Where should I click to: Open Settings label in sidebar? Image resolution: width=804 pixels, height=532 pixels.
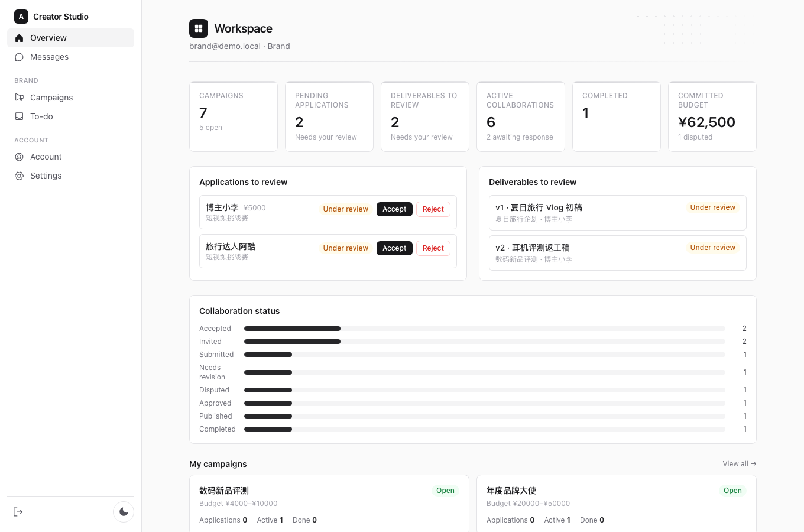(46, 176)
